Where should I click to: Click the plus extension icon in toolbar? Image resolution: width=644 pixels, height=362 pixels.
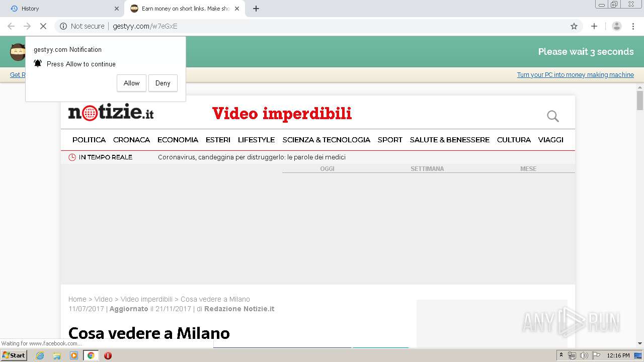point(594,26)
